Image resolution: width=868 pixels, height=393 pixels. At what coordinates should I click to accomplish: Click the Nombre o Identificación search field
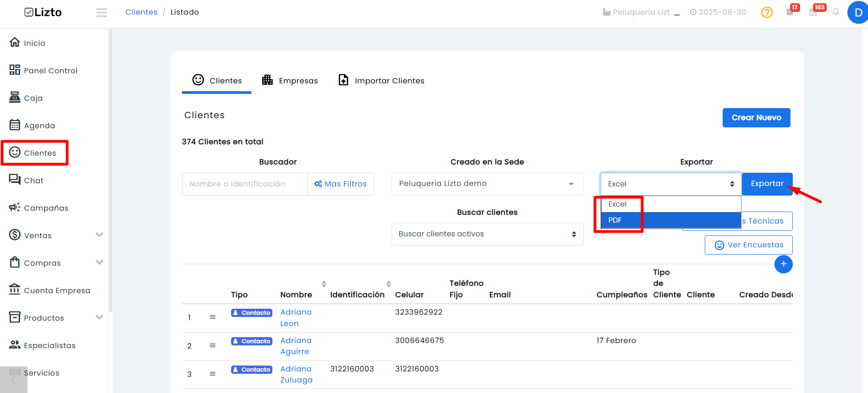(x=245, y=184)
